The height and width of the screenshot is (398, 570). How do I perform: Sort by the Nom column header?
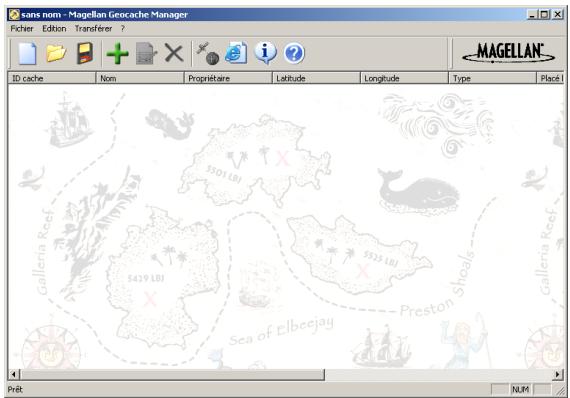coord(140,78)
